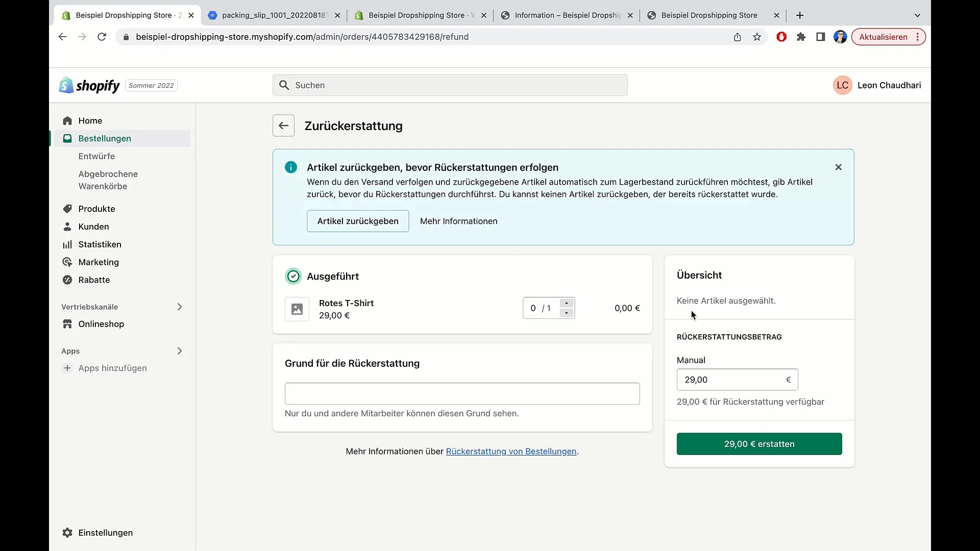
Task: Expand the Apps chevron
Action: (179, 351)
